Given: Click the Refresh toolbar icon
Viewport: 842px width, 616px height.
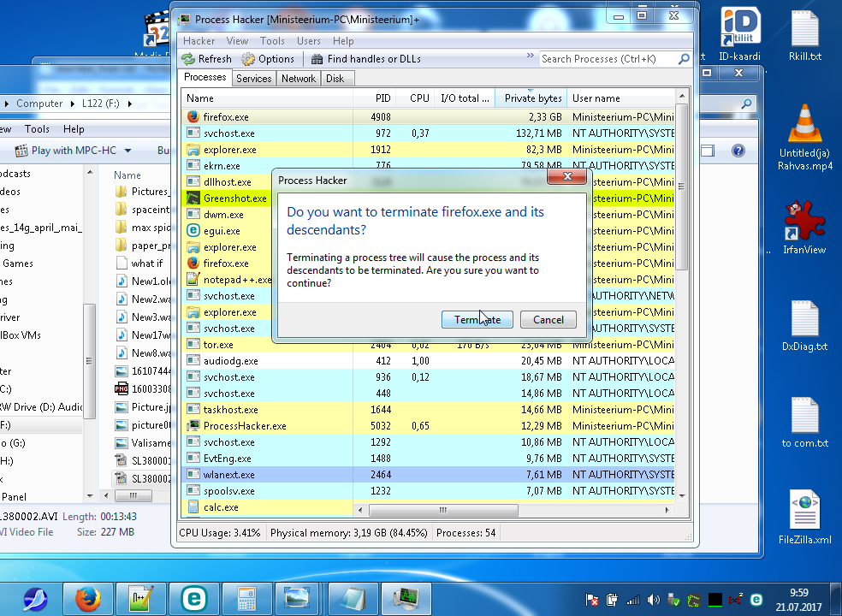Looking at the screenshot, I should click(188, 59).
